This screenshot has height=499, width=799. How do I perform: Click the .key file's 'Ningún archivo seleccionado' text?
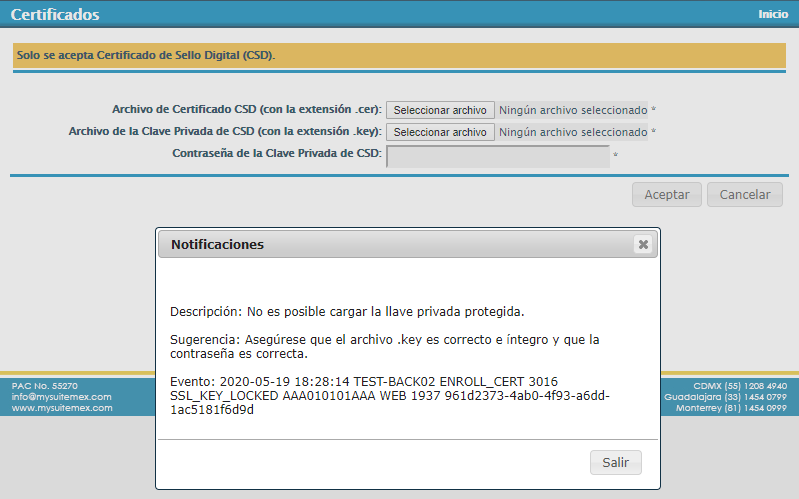click(573, 132)
